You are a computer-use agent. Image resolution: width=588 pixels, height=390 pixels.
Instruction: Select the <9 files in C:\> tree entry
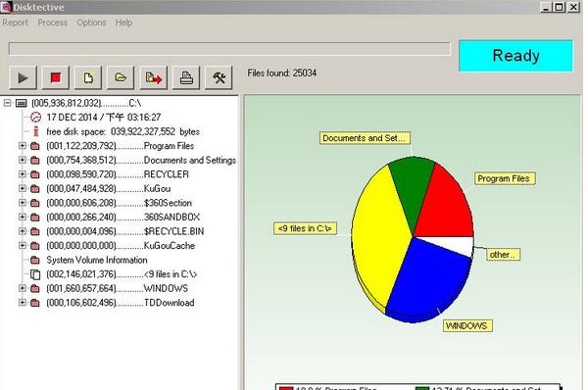122,274
